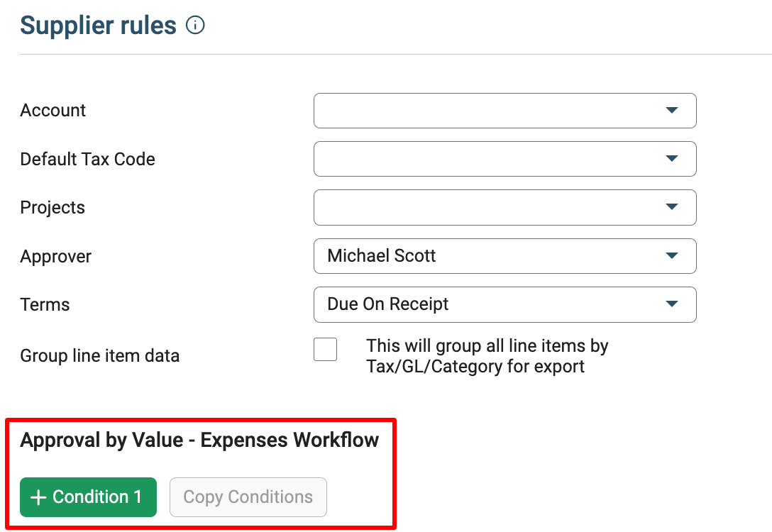This screenshot has height=532, width=772.
Task: Enable the Group line item data checkbox
Action: click(326, 350)
